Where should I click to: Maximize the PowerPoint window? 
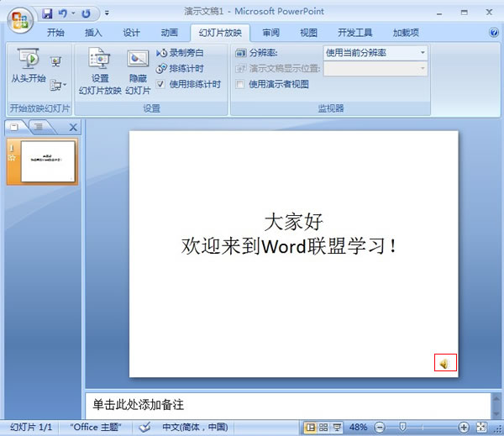465,13
